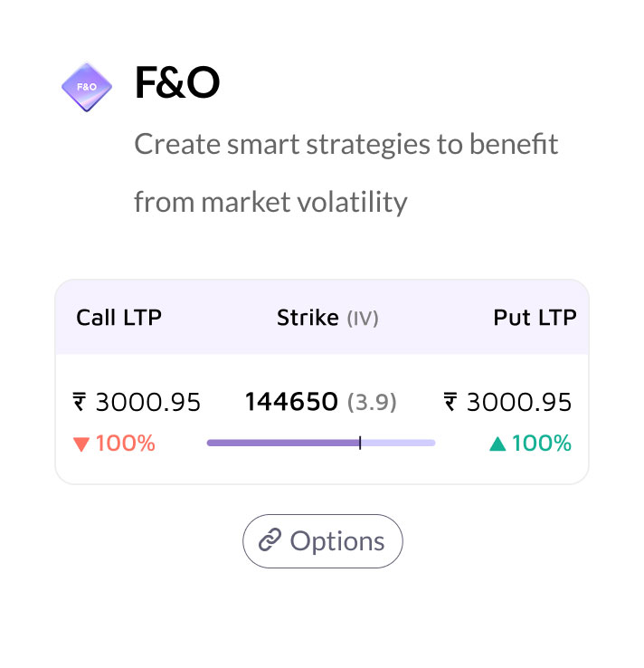Screen dimensions: 644x668
Task: Click the green 100% put change
Action: [x=541, y=444]
